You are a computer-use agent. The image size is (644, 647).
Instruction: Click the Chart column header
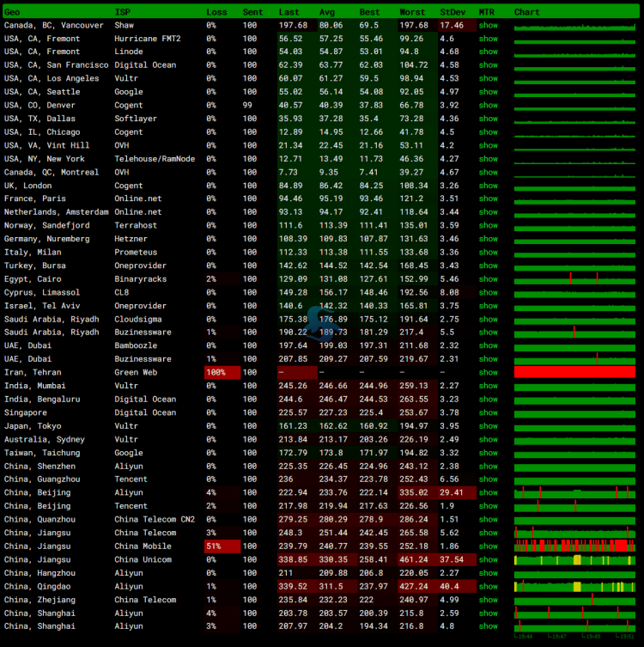click(526, 12)
